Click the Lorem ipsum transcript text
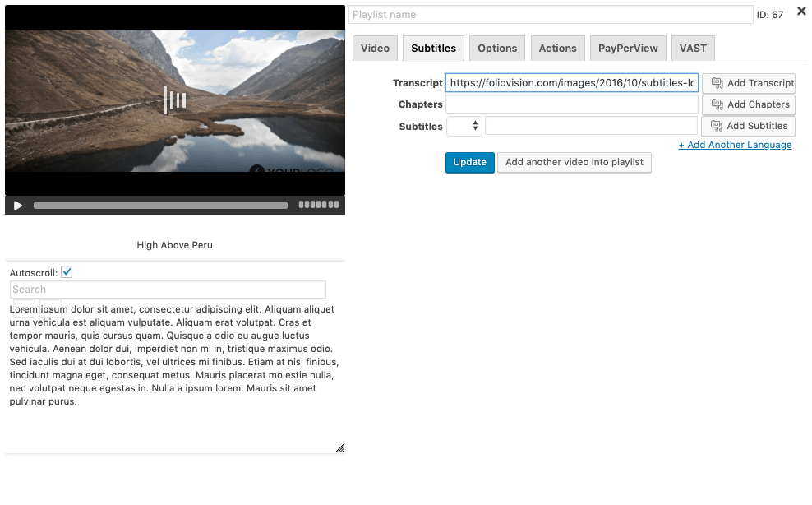Screen dimensions: 812x505 point(174,355)
